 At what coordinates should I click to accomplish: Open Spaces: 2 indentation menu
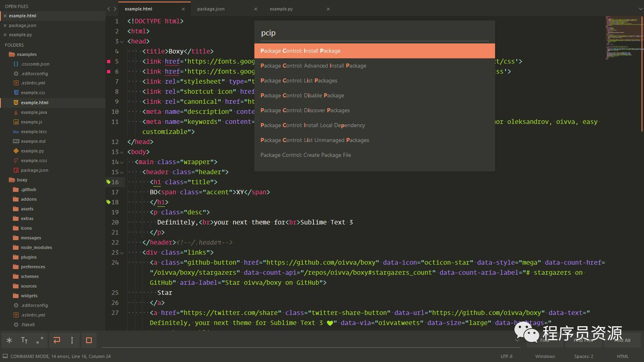click(x=584, y=356)
